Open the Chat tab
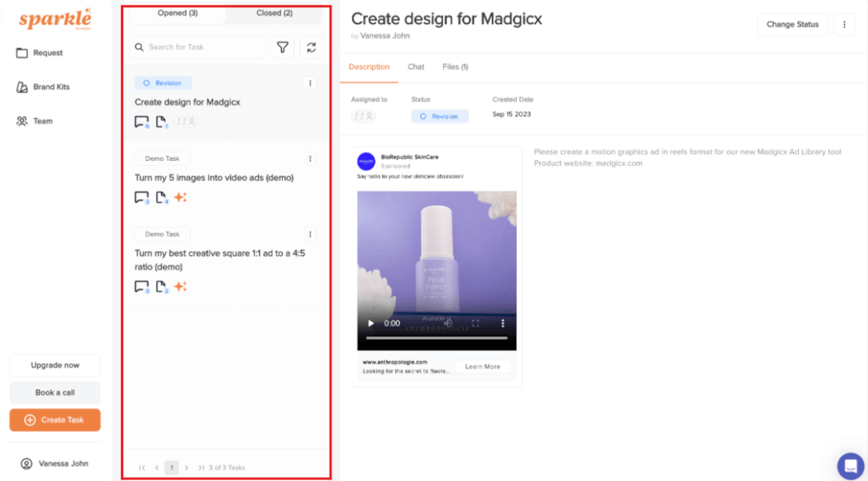868x481 pixels. pos(416,67)
